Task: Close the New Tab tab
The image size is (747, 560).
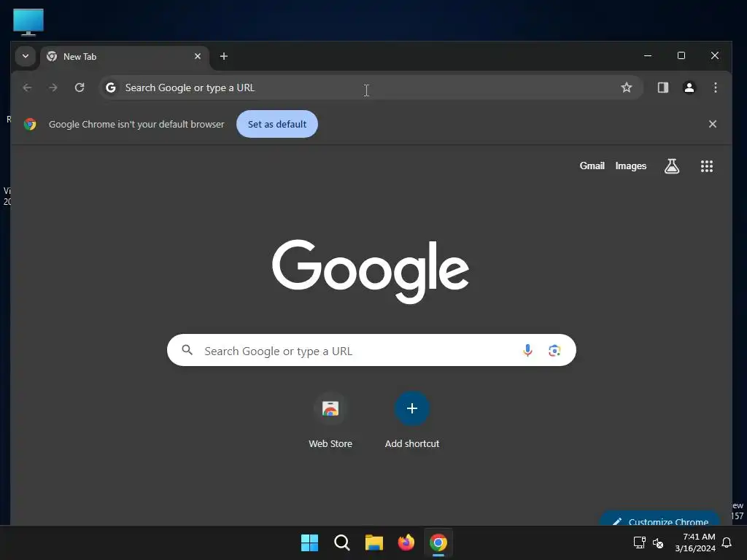Action: tap(198, 56)
